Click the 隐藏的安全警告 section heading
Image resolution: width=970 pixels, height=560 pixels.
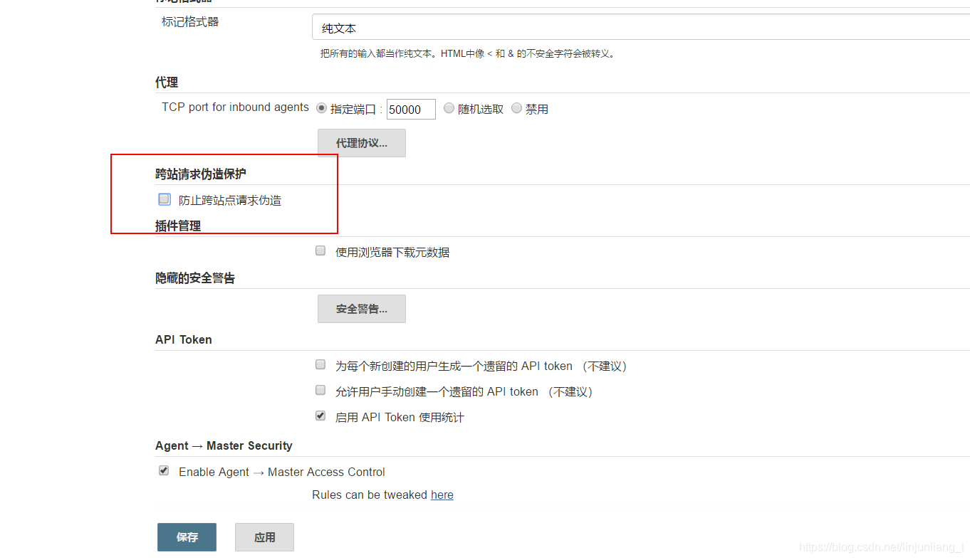[195, 278]
